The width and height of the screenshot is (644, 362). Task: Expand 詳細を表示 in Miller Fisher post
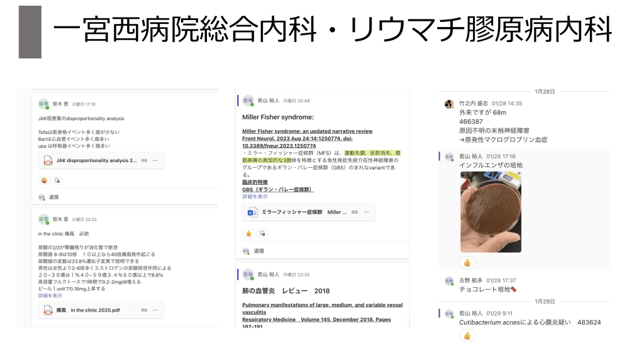(x=255, y=197)
